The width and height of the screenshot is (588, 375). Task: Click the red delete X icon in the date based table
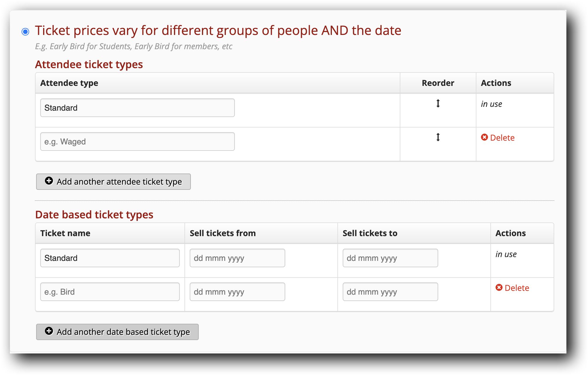coord(499,288)
